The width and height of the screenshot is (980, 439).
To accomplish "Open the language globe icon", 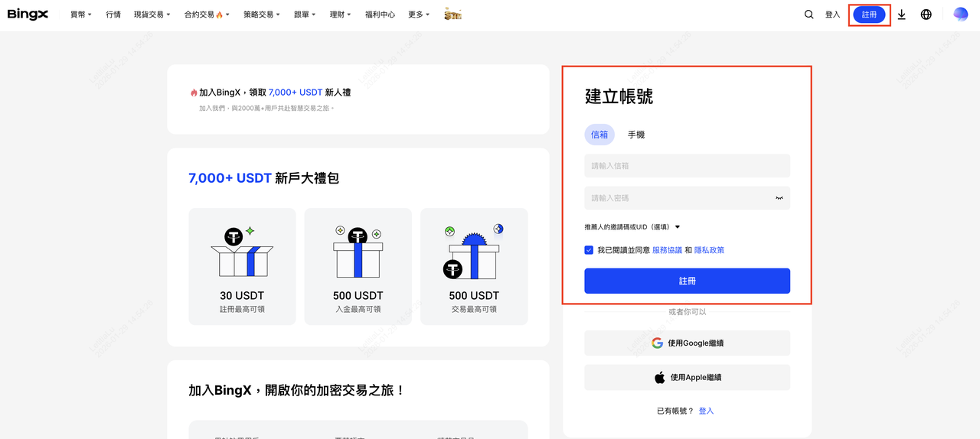I will (926, 15).
